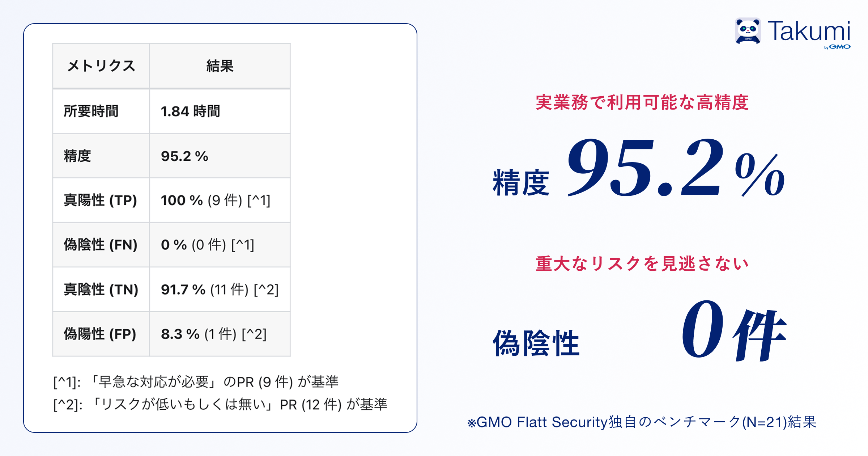The image size is (868, 456).
Task: Select the 結果 table header cell
Action: tap(220, 66)
